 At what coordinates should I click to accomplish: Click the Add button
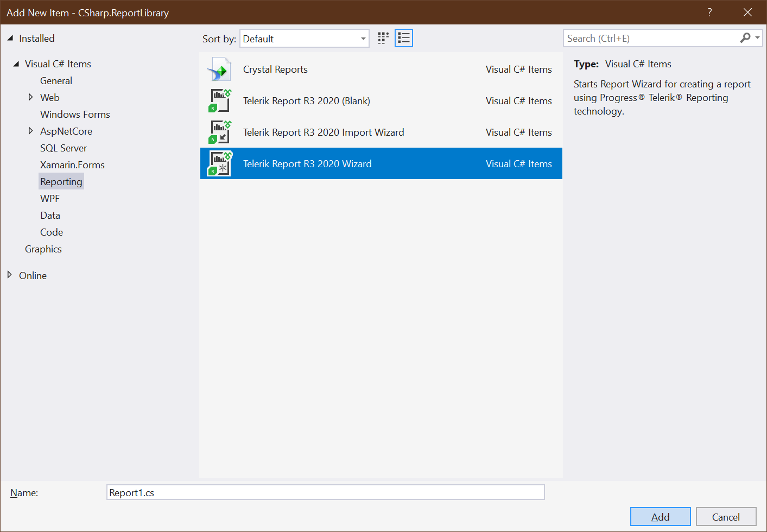click(660, 516)
